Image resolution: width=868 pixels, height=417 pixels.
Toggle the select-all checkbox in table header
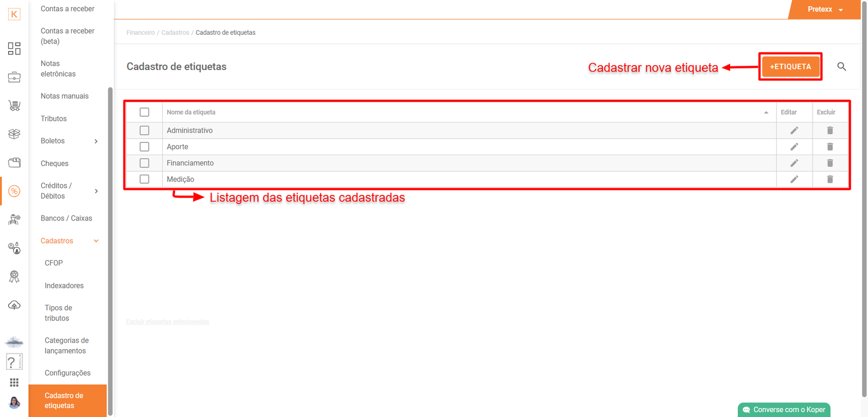[144, 112]
